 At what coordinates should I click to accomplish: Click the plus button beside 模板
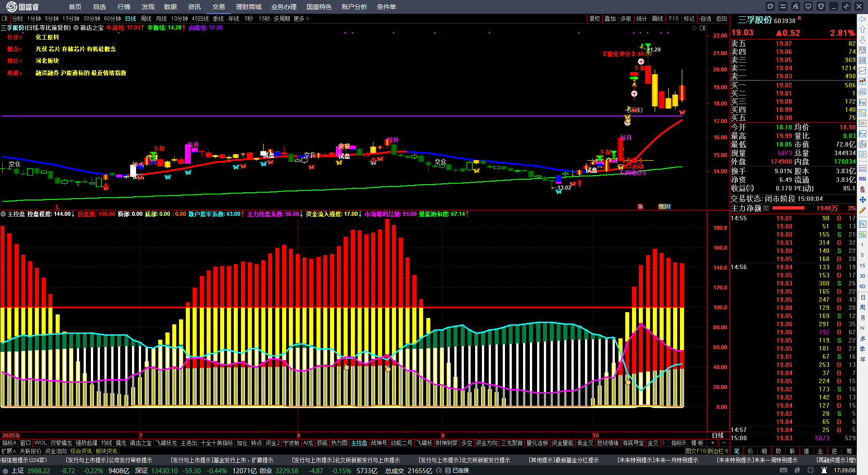tap(712, 443)
